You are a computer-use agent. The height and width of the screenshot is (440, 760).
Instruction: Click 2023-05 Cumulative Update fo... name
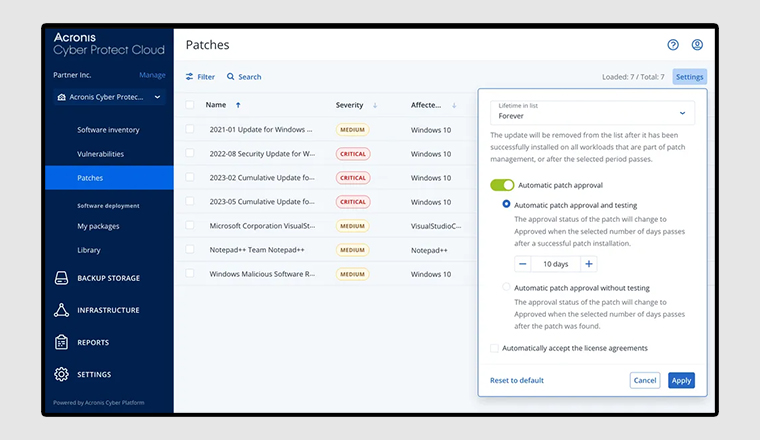(262, 202)
